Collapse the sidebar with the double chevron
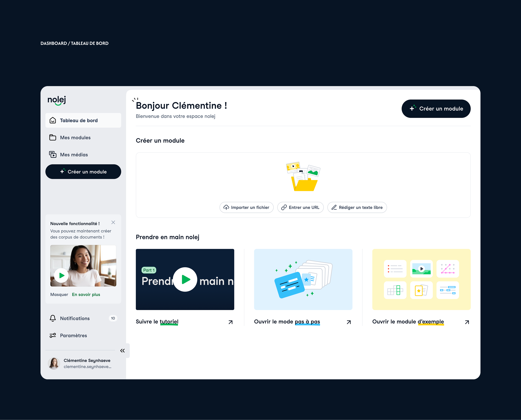 tap(122, 351)
